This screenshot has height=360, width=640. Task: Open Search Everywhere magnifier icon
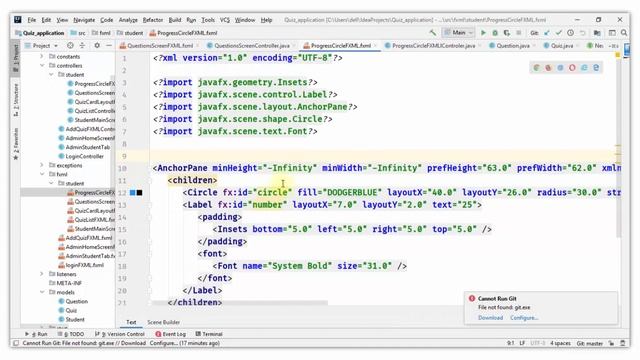pyautogui.click(x=624, y=33)
